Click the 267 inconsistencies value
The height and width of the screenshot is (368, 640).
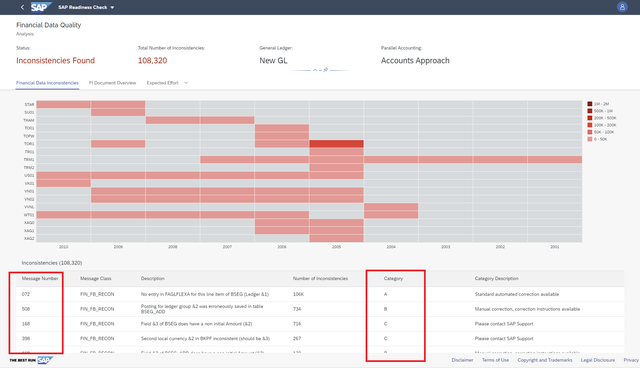(297, 338)
